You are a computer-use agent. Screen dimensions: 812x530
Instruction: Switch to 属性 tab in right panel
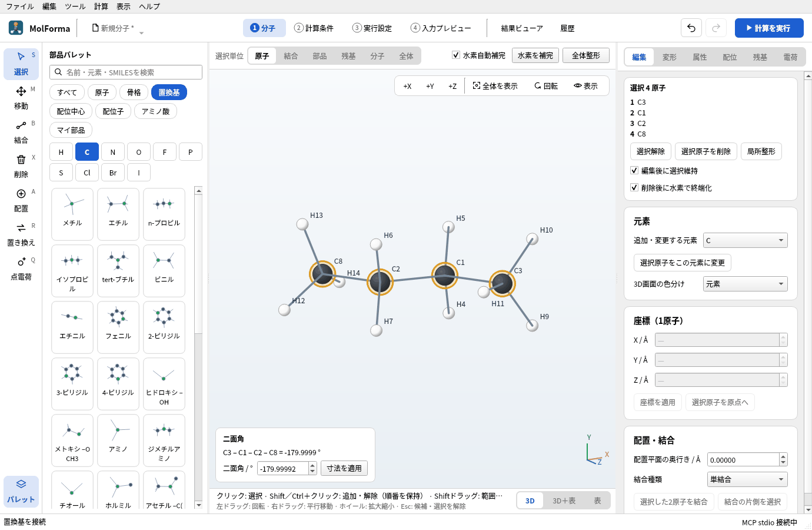700,57
